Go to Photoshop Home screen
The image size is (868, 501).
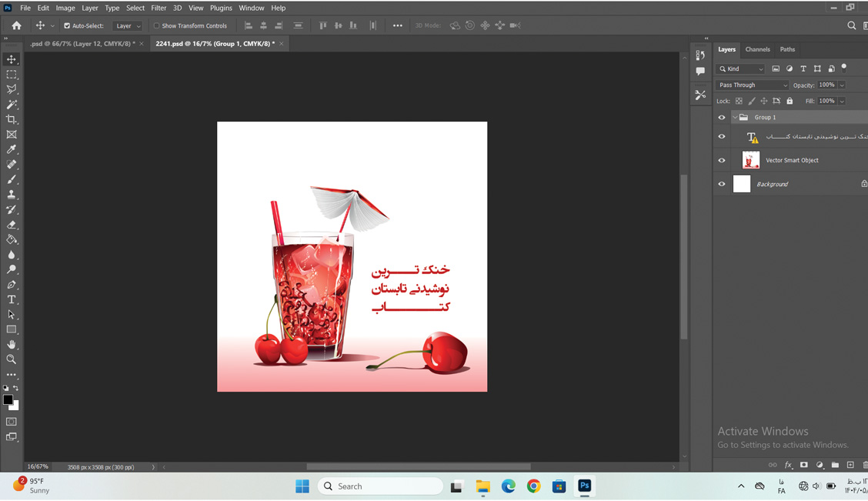[17, 25]
